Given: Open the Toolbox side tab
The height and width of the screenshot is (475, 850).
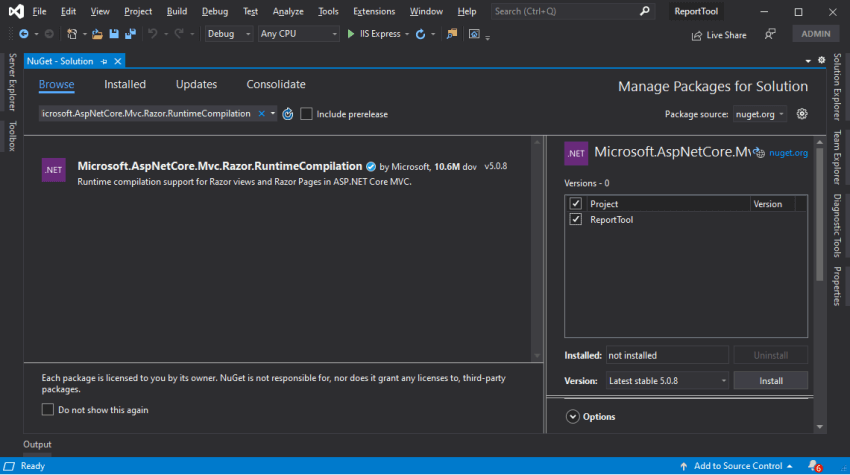Looking at the screenshot, I should (12, 136).
